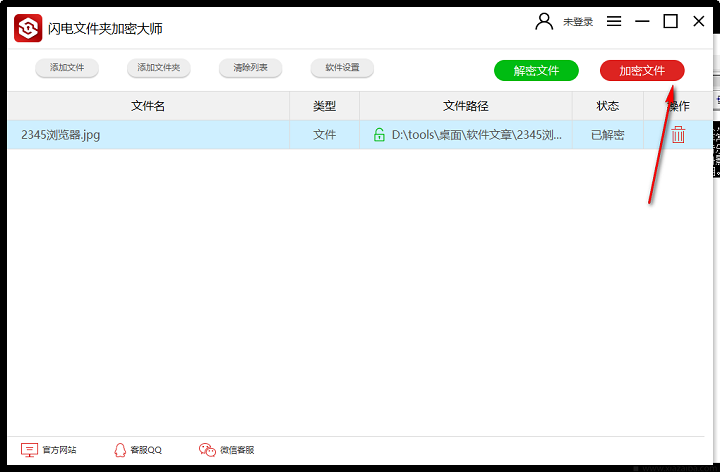Open 软件设置 software settings
The width and height of the screenshot is (720, 472).
342,69
